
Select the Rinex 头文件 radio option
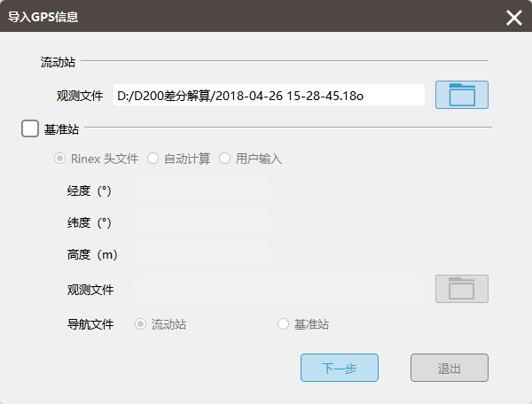click(x=60, y=159)
